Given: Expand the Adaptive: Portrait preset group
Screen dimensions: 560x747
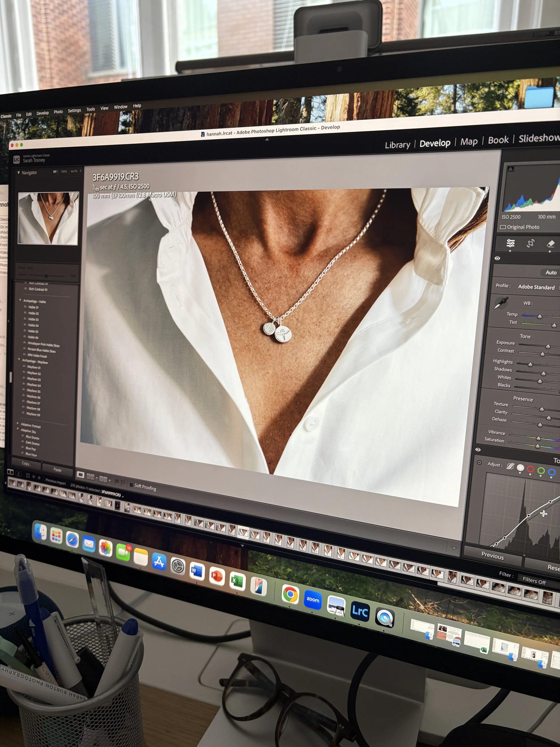Looking at the screenshot, I should point(18,423).
